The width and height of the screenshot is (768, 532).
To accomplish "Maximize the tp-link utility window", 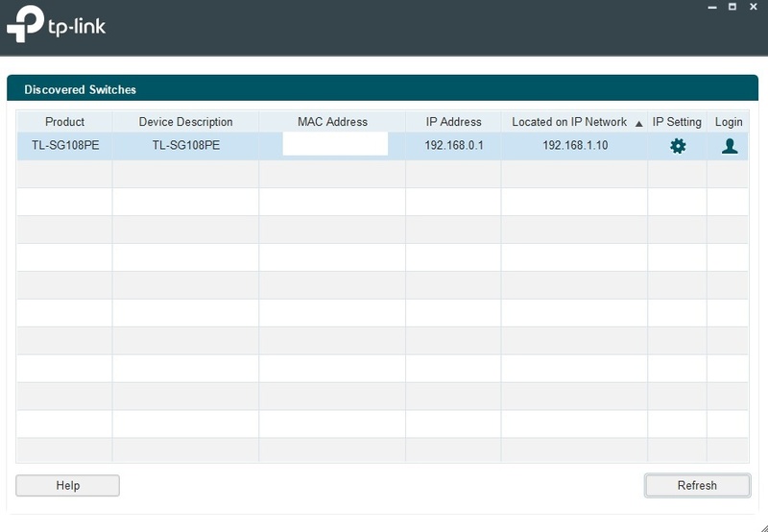I will (x=732, y=7).
